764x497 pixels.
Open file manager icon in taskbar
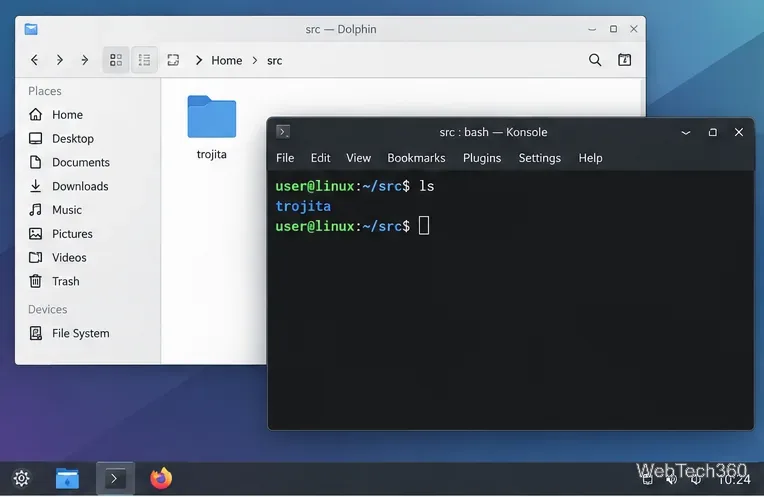pos(67,478)
